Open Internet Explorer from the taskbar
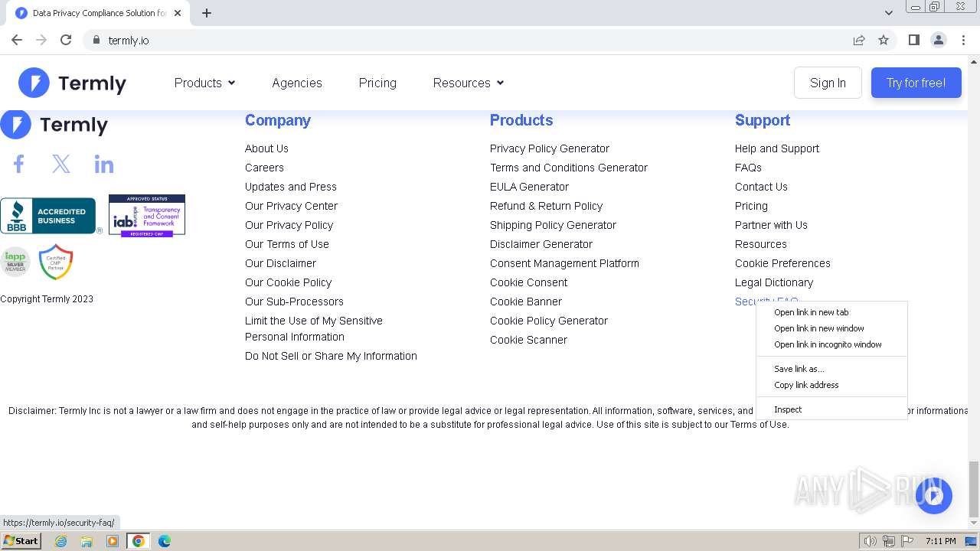Viewport: 980px width, 551px height. [x=61, y=541]
